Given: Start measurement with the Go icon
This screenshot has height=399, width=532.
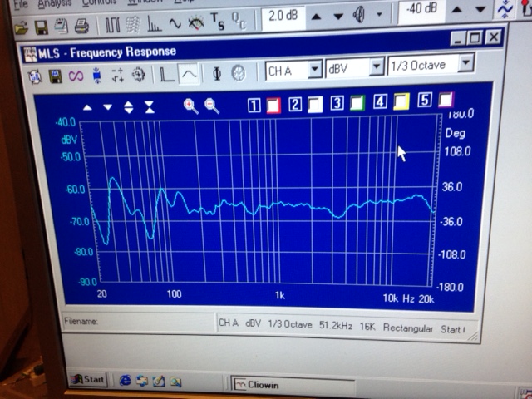Looking at the screenshot, I should pyautogui.click(x=35, y=76).
